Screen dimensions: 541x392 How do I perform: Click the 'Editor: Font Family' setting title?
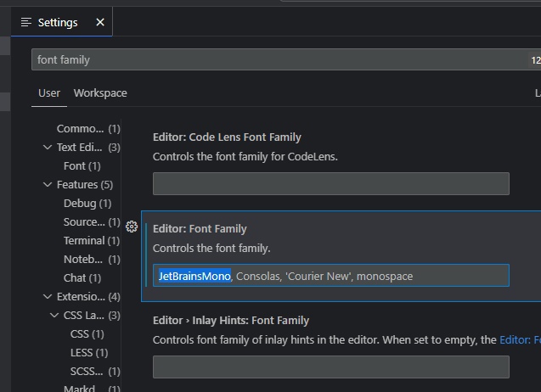pyautogui.click(x=200, y=228)
